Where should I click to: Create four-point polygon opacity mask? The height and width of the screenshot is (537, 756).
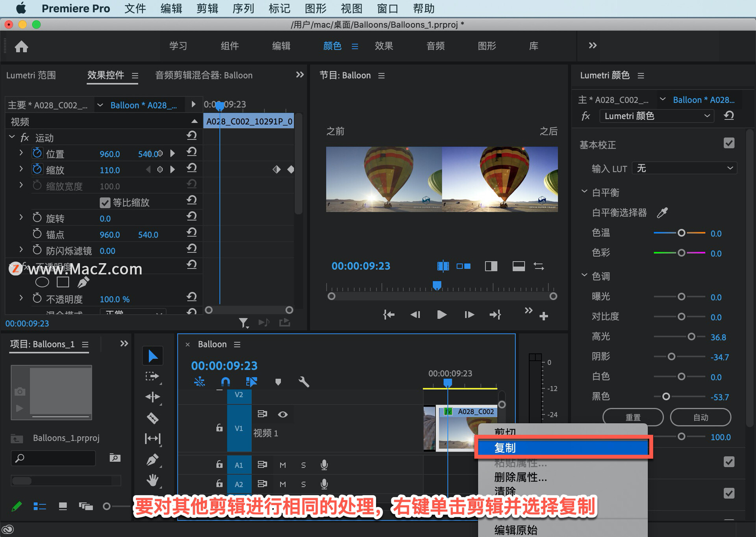click(x=63, y=282)
